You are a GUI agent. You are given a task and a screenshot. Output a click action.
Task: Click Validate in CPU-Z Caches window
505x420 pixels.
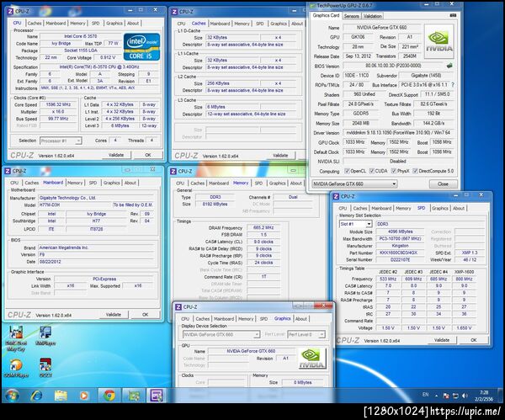pos(280,155)
